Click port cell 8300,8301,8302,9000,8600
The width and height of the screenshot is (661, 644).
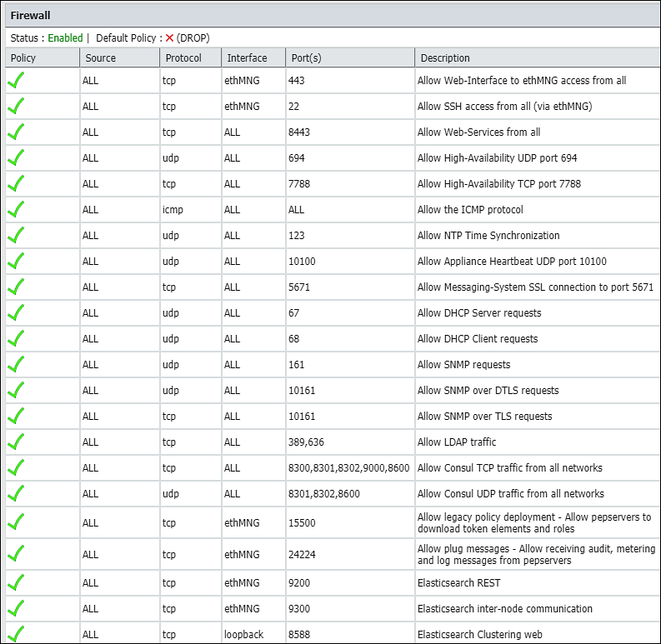pyautogui.click(x=349, y=467)
